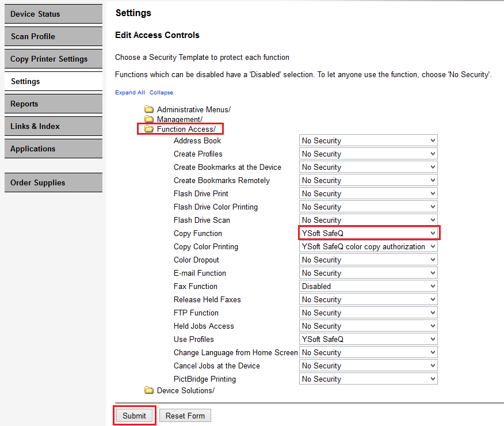Change the Address Book security template

[368, 140]
